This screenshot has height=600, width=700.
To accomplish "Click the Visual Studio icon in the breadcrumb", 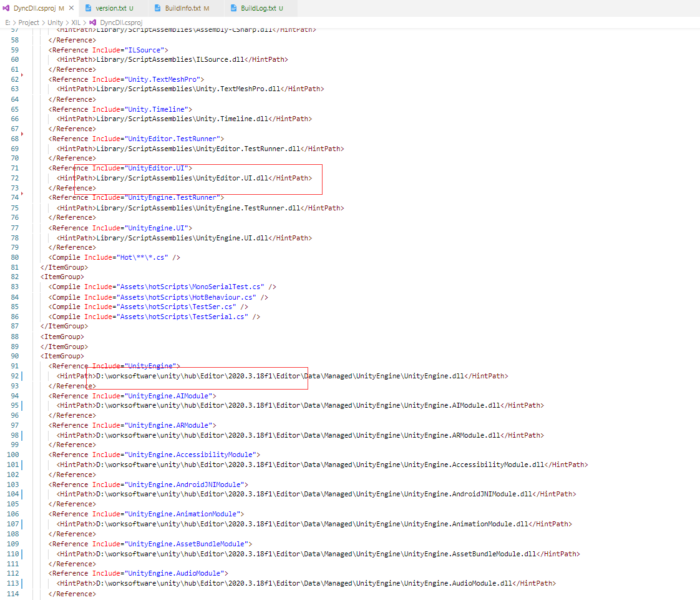I will (x=93, y=22).
